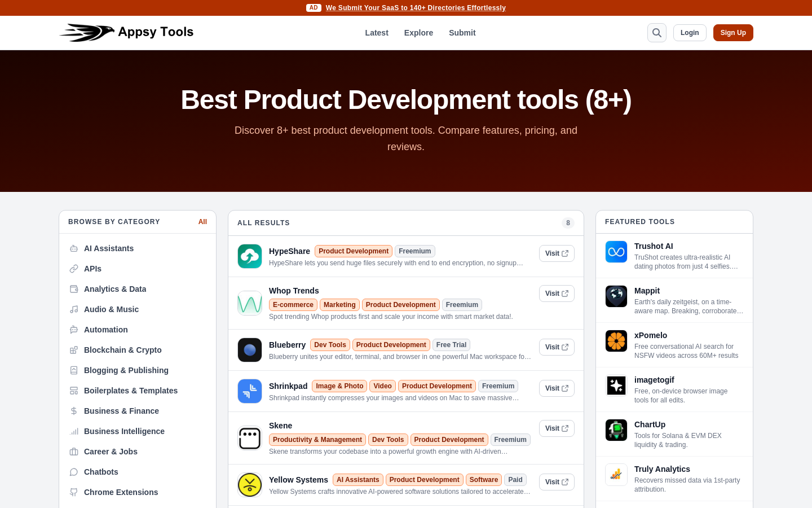812x508 pixels.
Task: Click the Chatbots speech bubble icon
Action: coord(74,472)
